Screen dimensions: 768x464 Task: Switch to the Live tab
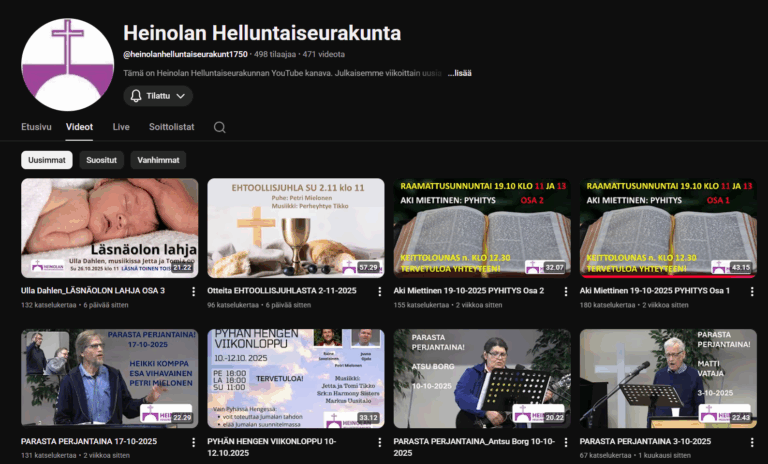(121, 127)
